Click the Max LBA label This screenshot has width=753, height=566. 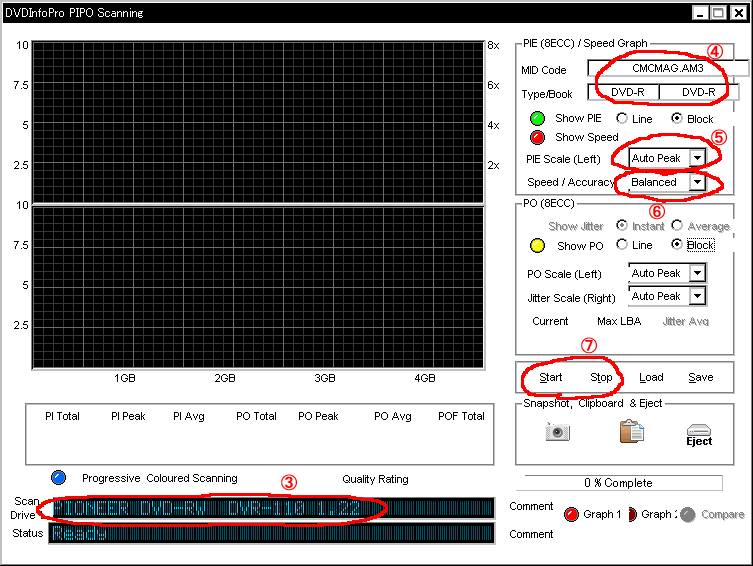(619, 321)
